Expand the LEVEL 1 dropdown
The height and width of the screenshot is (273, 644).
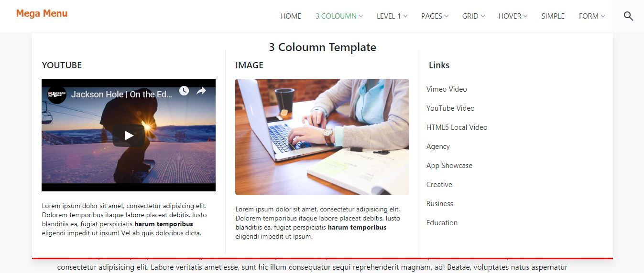pyautogui.click(x=392, y=16)
